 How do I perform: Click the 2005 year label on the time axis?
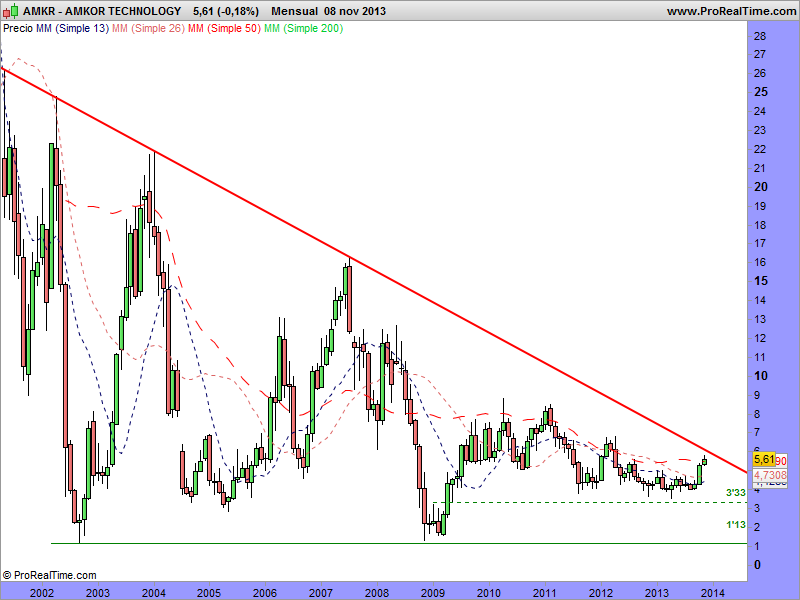point(209,593)
